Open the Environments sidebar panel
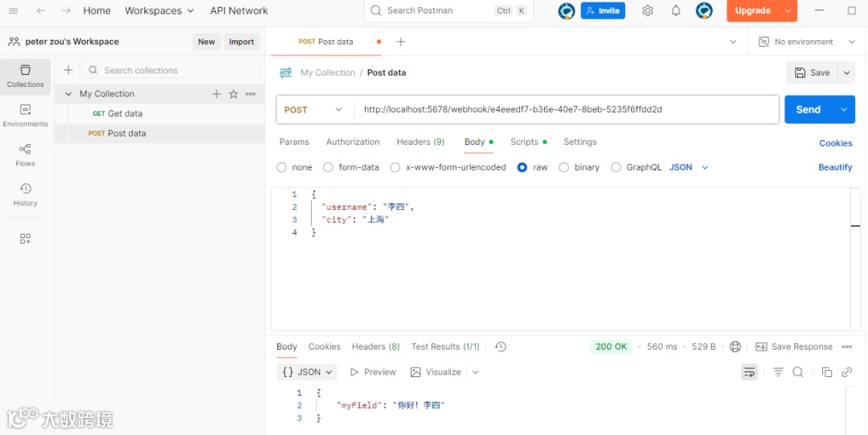This screenshot has width=868, height=435. click(26, 116)
